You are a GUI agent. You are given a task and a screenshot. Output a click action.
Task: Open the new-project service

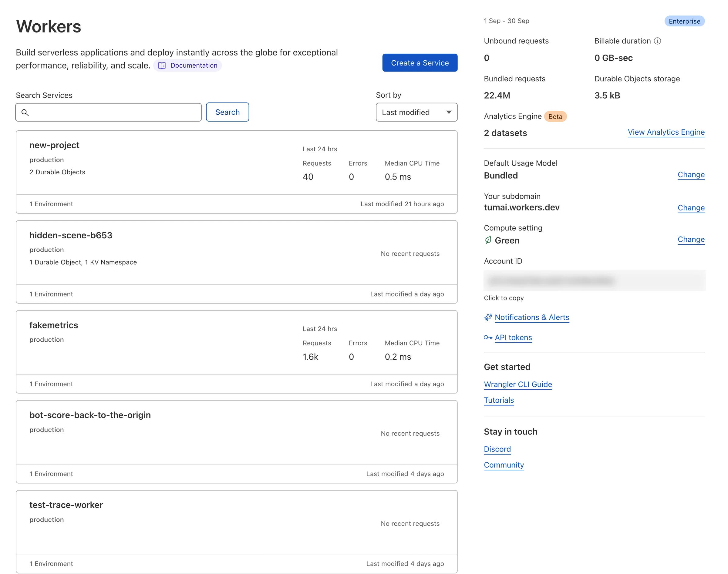coord(55,145)
